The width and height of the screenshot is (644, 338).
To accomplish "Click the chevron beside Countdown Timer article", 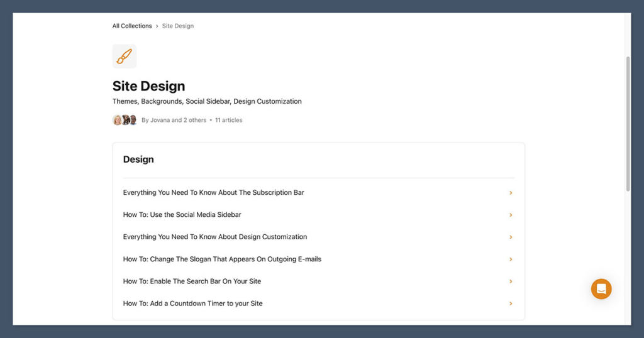I will point(511,303).
